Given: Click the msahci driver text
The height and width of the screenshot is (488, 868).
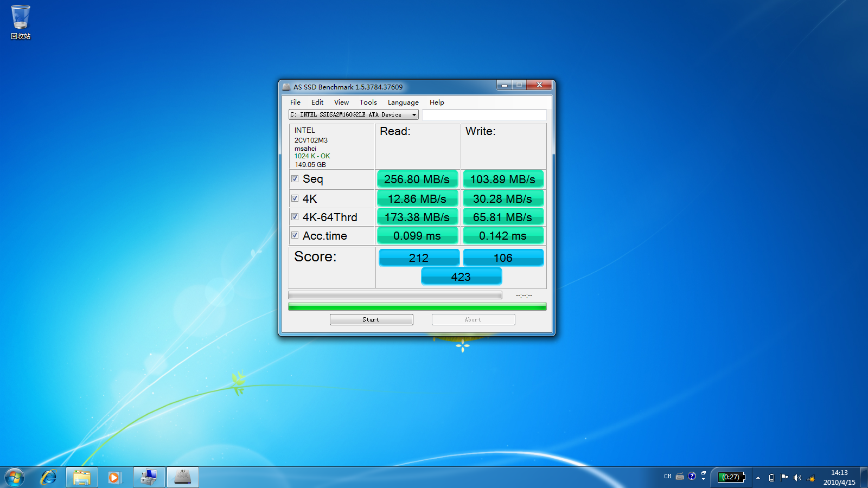Looking at the screenshot, I should coord(305,149).
